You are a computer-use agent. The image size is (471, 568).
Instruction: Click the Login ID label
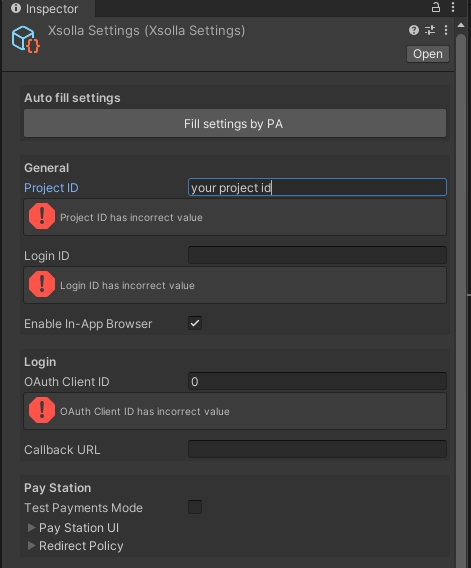coord(47,256)
